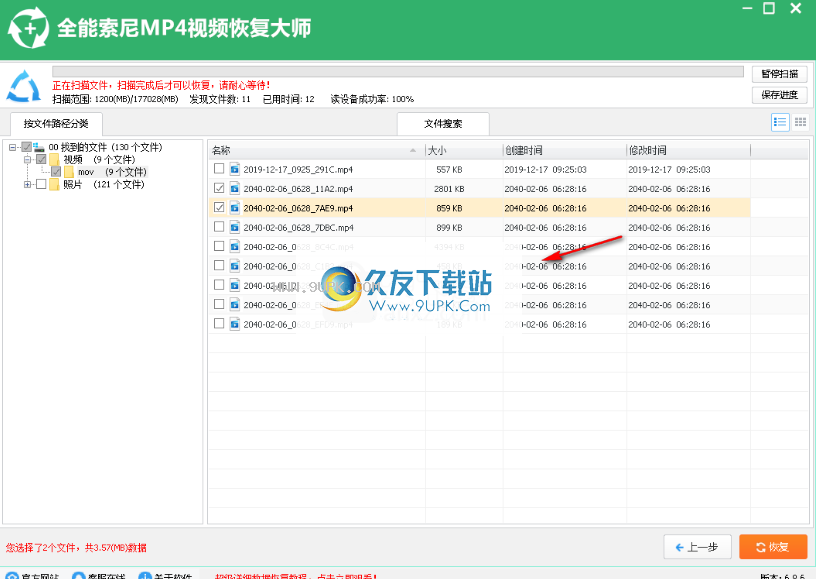Switch to thumbnail grid view icon
The height and width of the screenshot is (579, 819).
800,123
